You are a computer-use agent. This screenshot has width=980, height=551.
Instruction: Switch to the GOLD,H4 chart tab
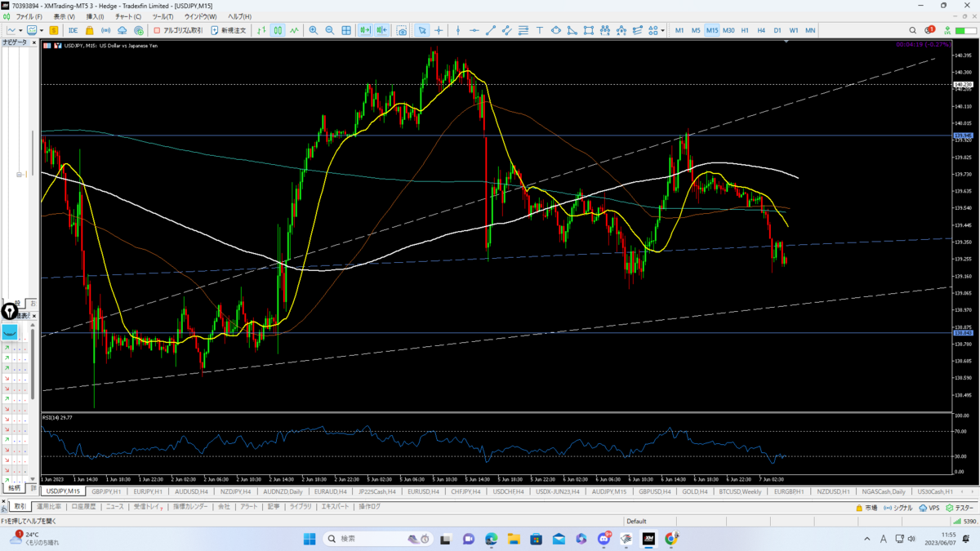(x=695, y=491)
